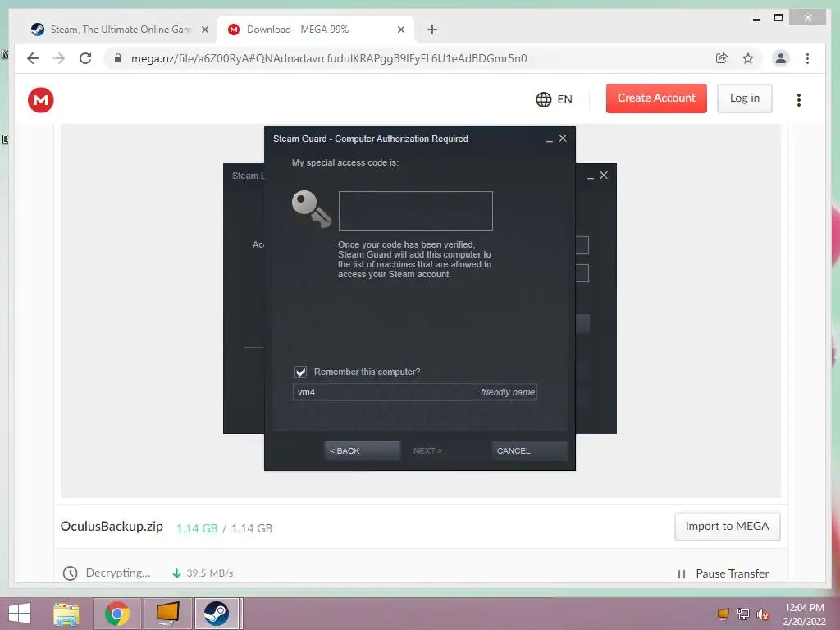840x630 pixels.
Task: Click the MEGA logo icon
Action: [41, 99]
